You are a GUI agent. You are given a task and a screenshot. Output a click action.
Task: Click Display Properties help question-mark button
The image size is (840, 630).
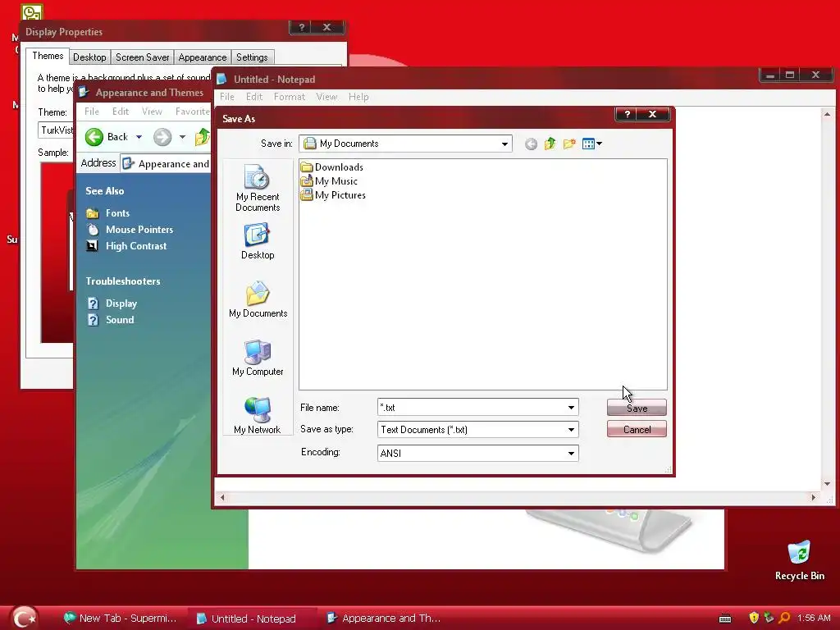pyautogui.click(x=301, y=27)
